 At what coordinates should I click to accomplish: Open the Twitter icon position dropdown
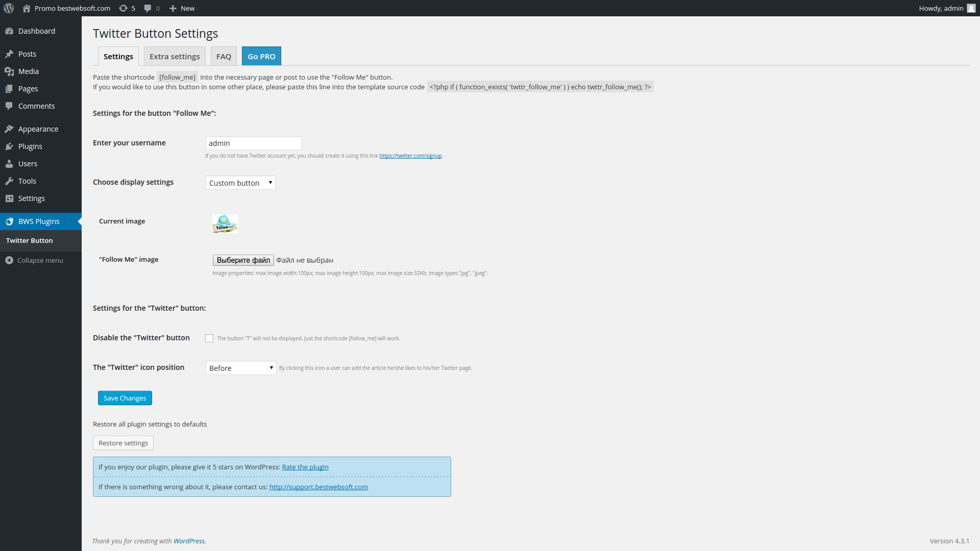click(x=241, y=368)
